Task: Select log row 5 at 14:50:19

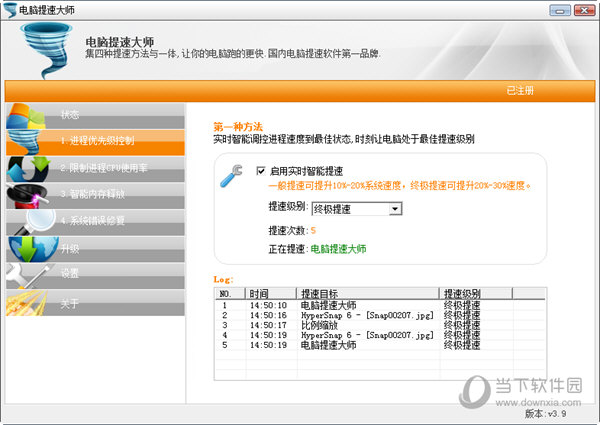Action: coord(380,345)
